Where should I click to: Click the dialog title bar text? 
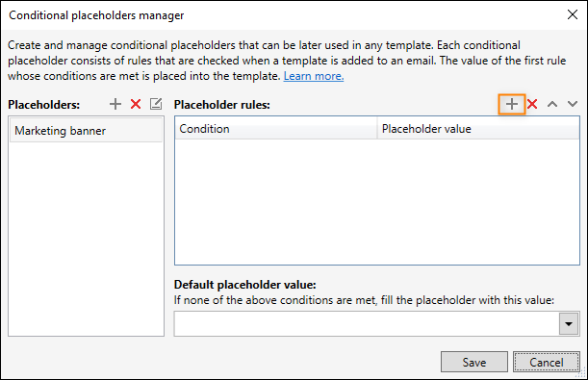point(96,15)
